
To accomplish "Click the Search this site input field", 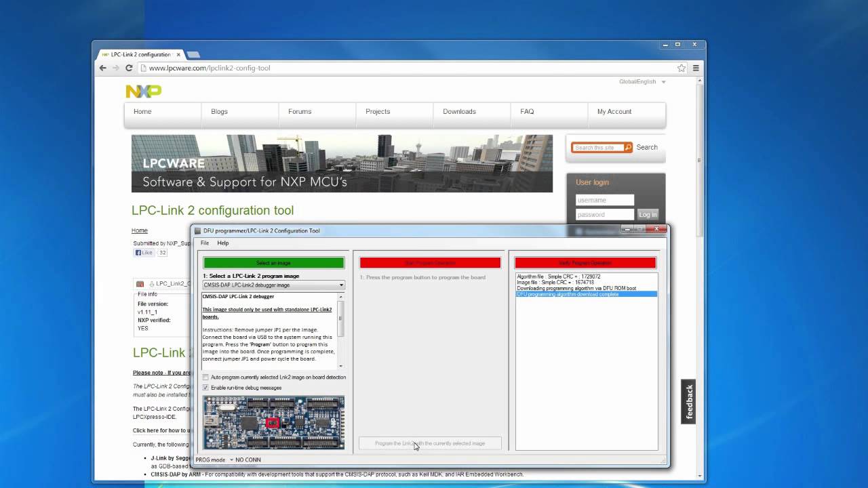I will point(597,147).
